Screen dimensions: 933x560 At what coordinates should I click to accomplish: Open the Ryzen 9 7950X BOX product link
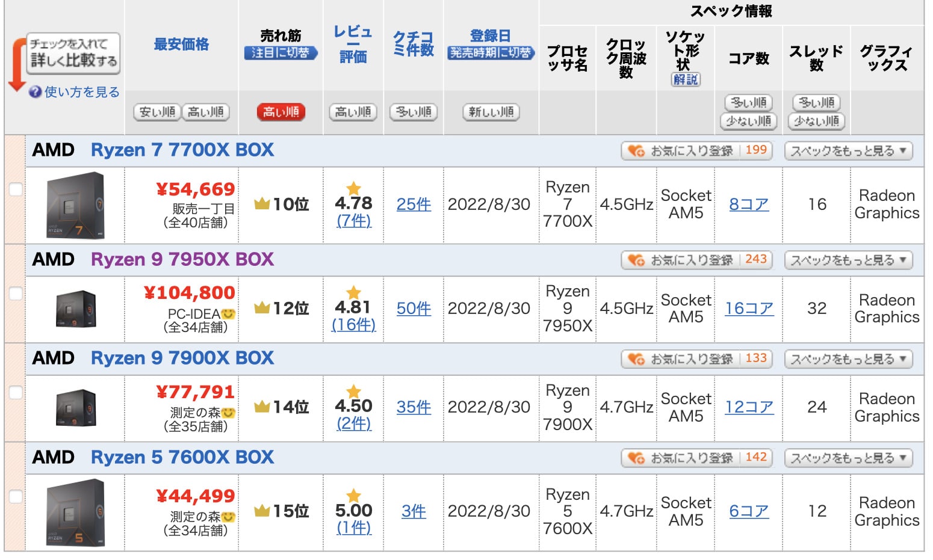(x=182, y=259)
